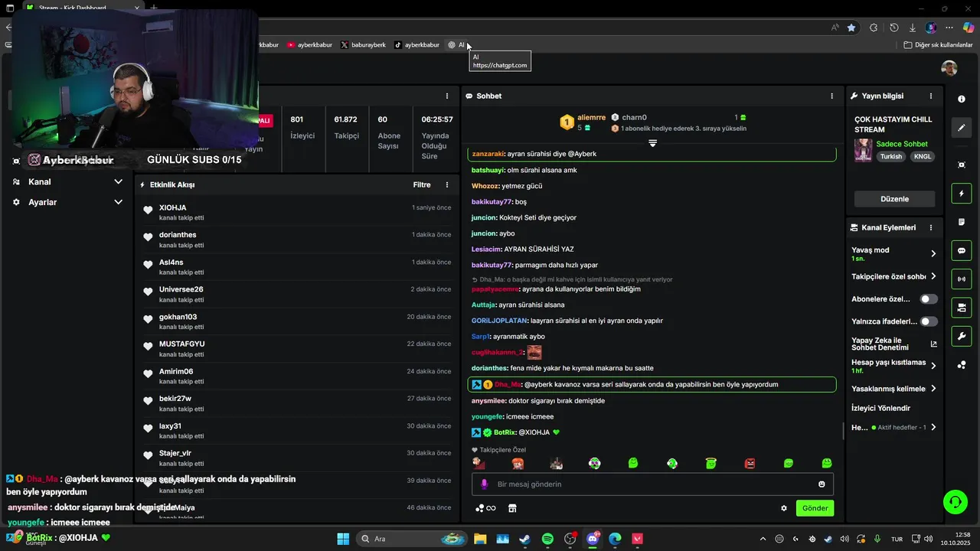Click the Sadece Sohbet category thumbnail
980x551 pixels.
click(863, 150)
